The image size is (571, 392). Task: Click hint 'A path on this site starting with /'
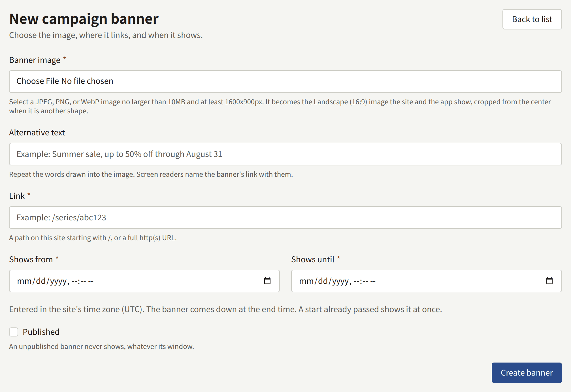point(93,238)
